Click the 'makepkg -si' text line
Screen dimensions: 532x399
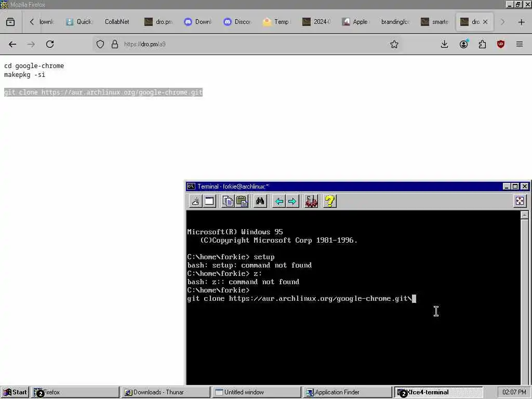[24, 75]
